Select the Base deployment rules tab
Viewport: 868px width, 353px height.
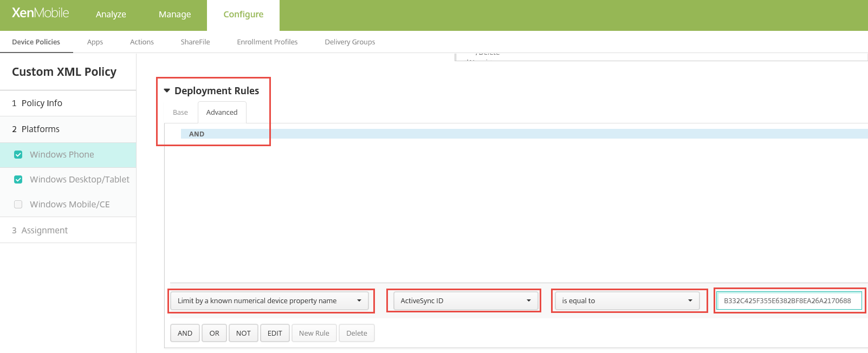point(180,113)
